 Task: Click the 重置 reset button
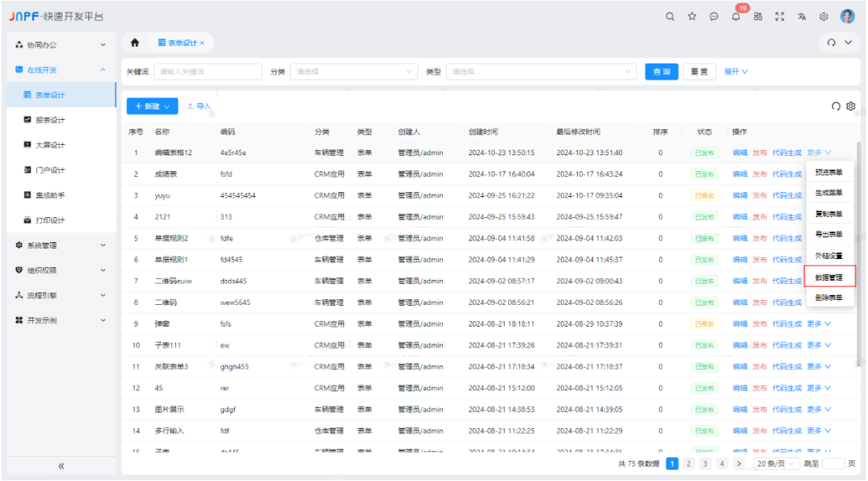699,72
